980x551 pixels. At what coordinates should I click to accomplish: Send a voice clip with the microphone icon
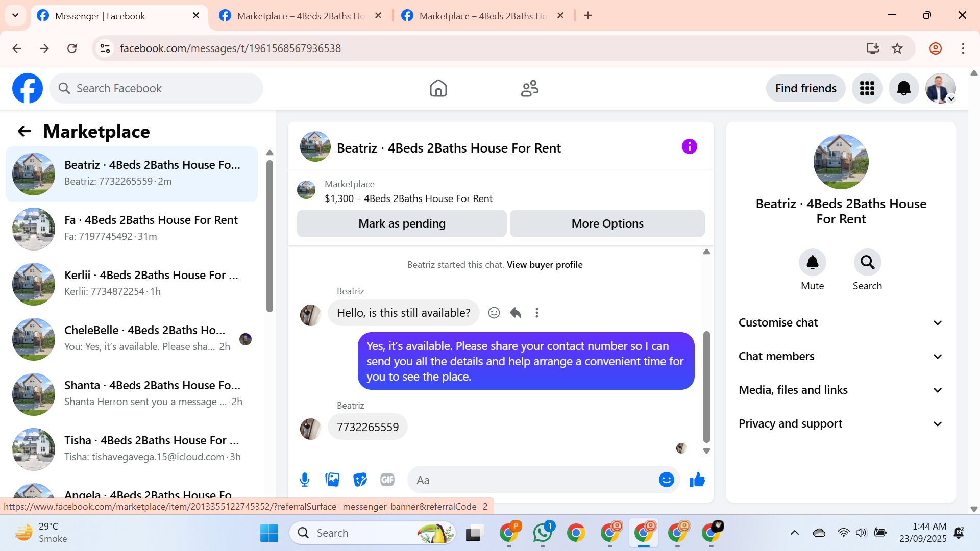coord(305,480)
